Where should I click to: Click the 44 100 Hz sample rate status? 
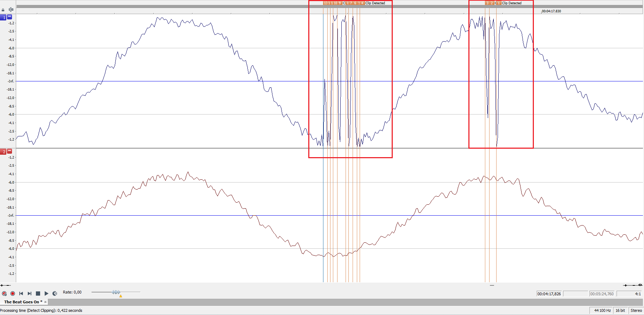(602, 310)
